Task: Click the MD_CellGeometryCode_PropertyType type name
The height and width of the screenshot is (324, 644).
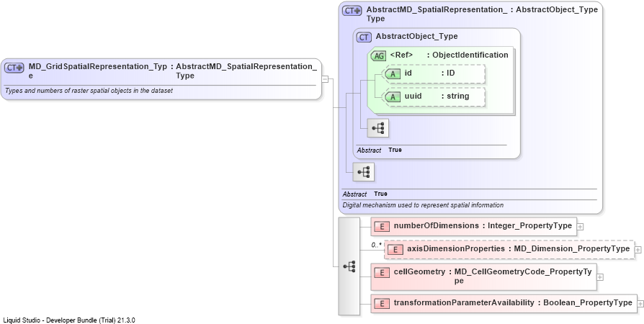Action: [x=523, y=276]
